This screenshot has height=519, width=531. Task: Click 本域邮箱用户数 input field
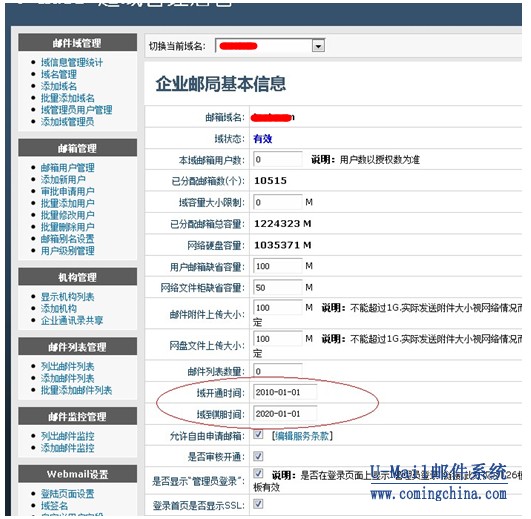coord(277,159)
